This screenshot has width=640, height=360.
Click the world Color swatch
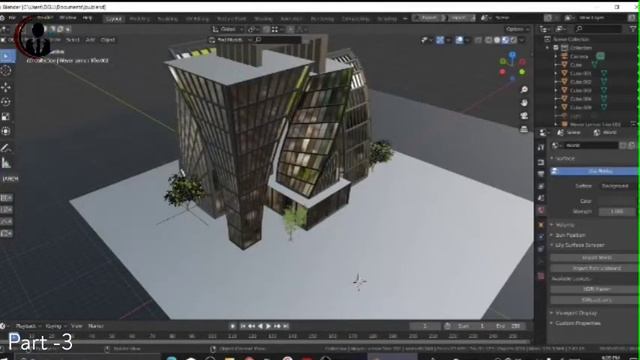click(x=617, y=201)
